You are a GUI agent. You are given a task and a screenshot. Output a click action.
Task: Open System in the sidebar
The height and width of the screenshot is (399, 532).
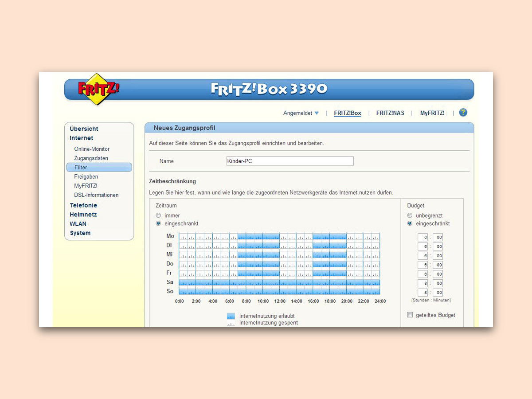click(80, 233)
